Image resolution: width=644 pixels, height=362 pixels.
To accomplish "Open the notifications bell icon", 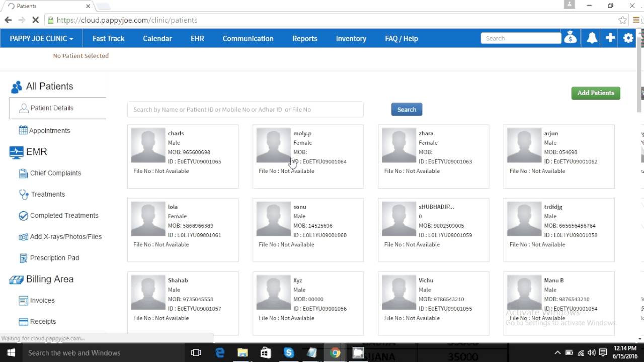I will 592,38.
